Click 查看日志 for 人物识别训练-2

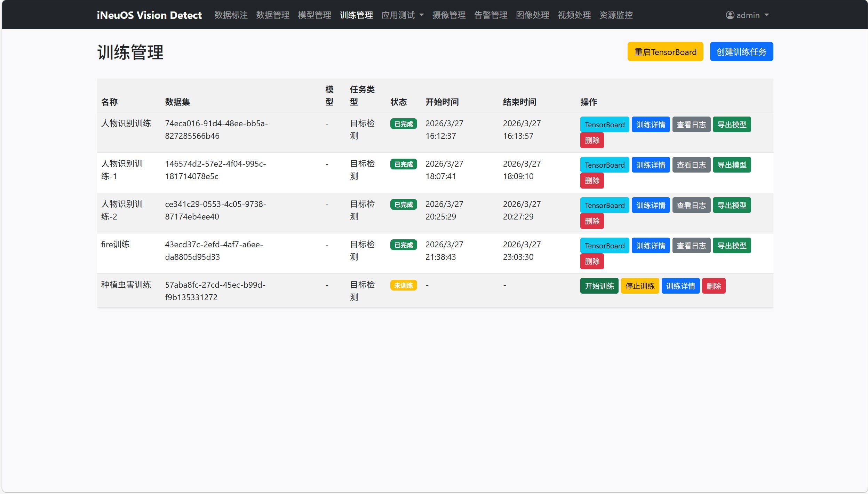[691, 205]
